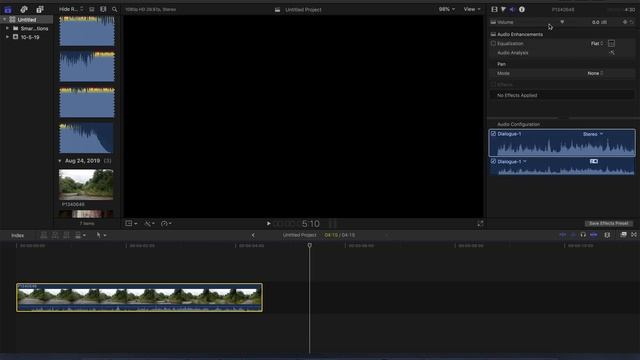This screenshot has width=640, height=360.
Task: Reset Volume with the curved-arrow icon
Action: click(x=631, y=22)
